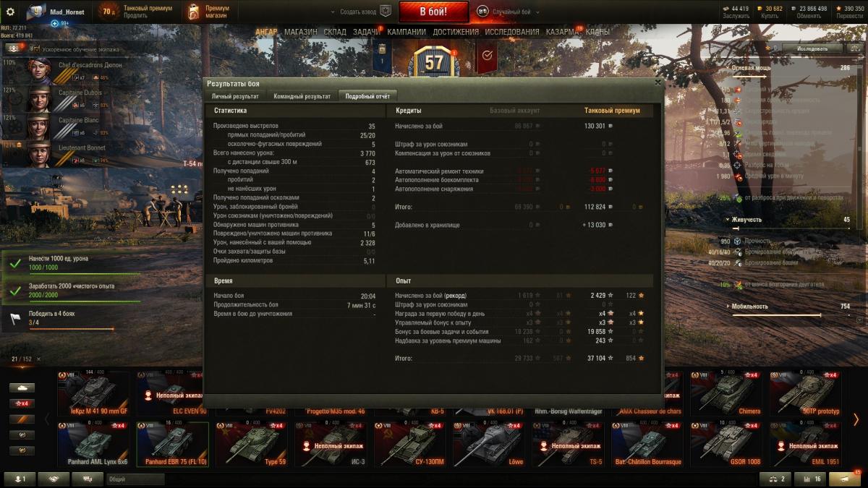Go to next carousel page arrow

pyautogui.click(x=856, y=419)
